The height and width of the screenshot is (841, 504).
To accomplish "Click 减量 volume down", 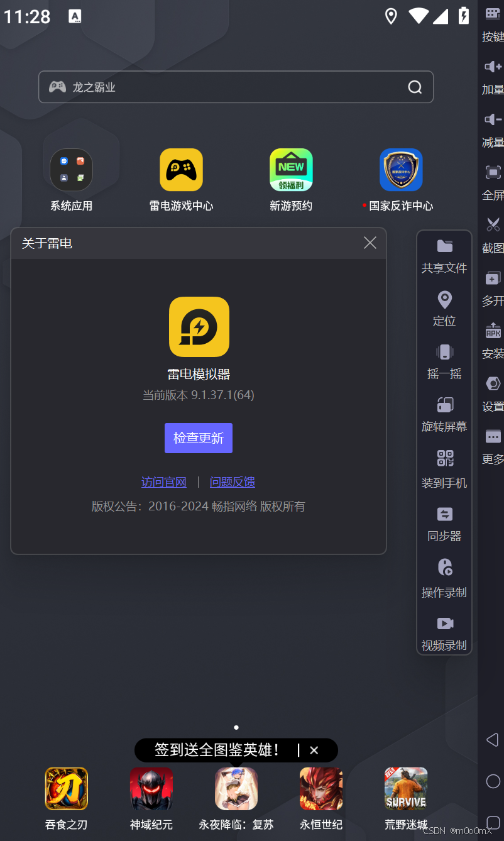I will click(x=493, y=130).
